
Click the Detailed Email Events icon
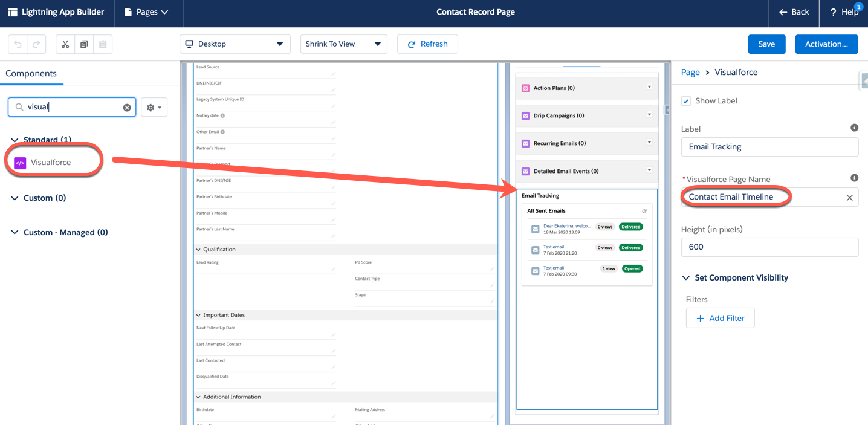(x=525, y=171)
